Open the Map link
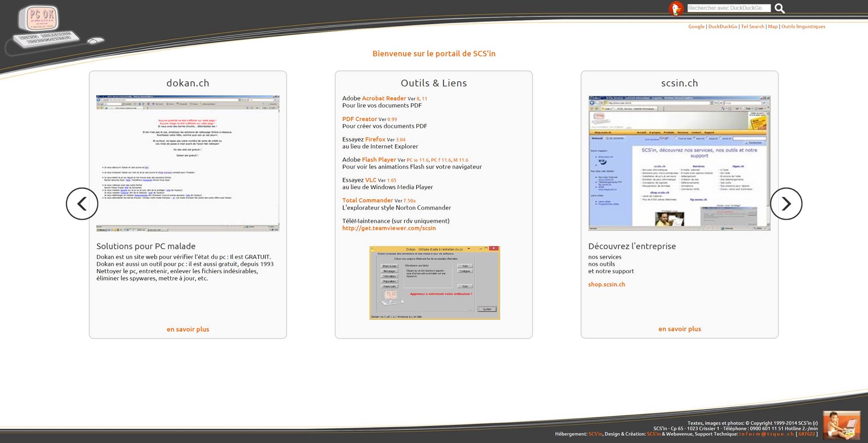868x443 pixels. click(x=773, y=26)
